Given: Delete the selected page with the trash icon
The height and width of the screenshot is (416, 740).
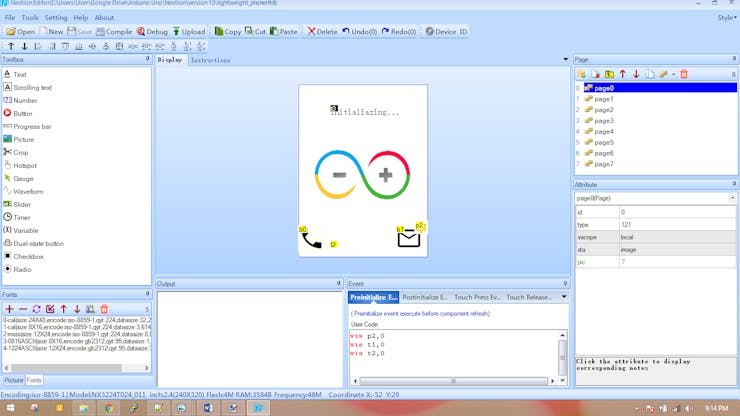Looking at the screenshot, I should 684,74.
